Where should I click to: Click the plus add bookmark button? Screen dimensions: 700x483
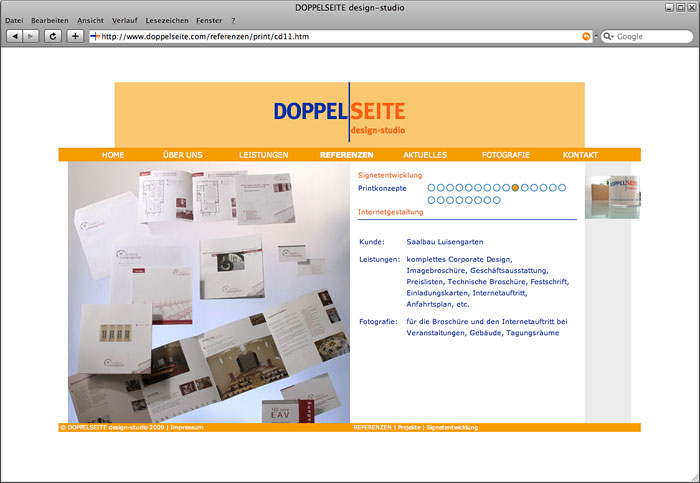pos(74,36)
